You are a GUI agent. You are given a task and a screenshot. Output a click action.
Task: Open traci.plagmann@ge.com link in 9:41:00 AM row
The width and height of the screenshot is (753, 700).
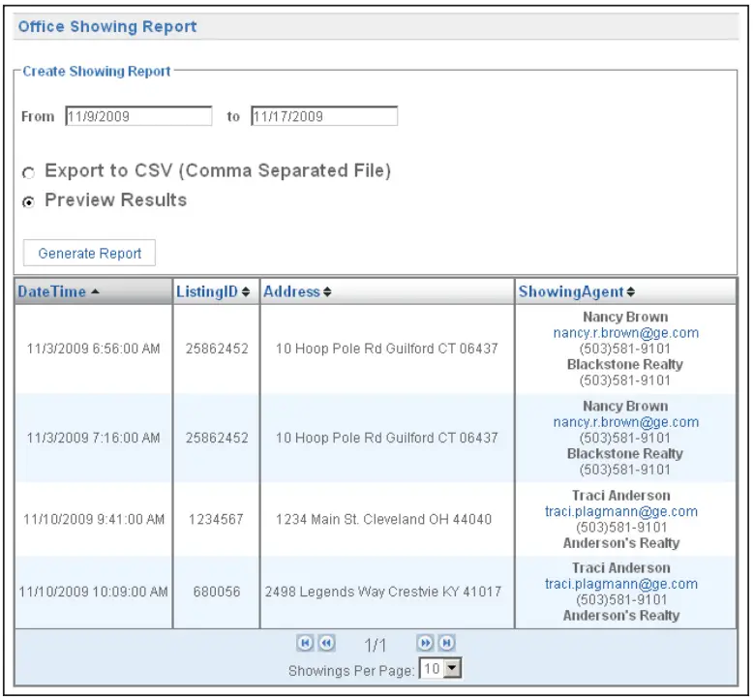pyautogui.click(x=621, y=511)
